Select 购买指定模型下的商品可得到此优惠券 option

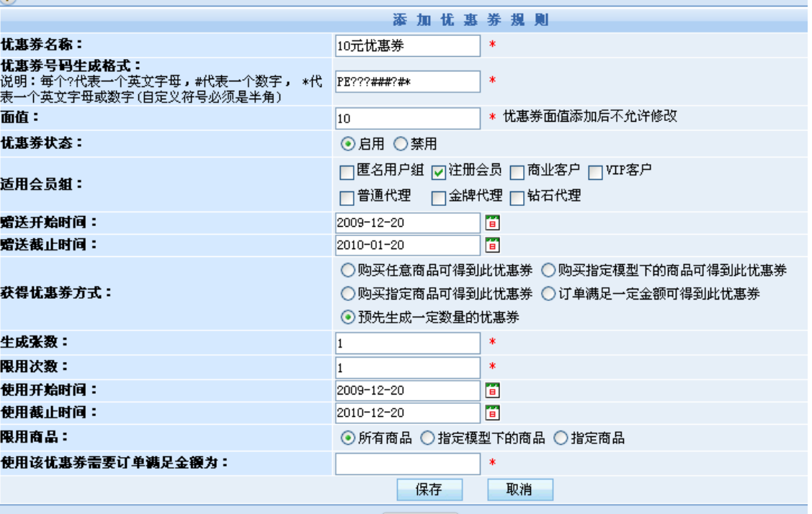pyautogui.click(x=548, y=270)
